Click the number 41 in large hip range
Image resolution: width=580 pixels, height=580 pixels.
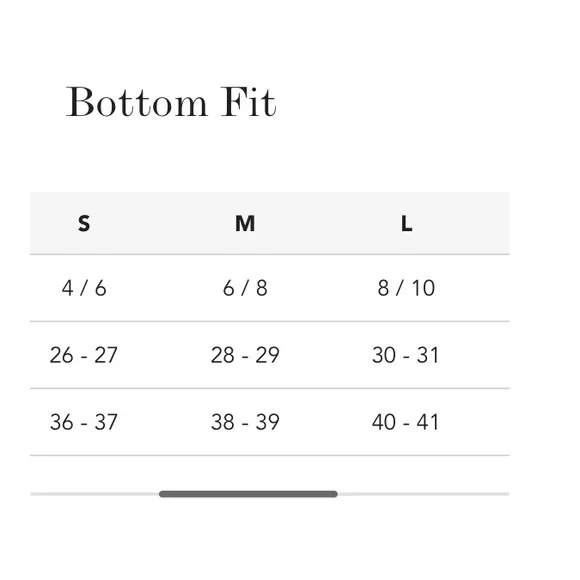coord(428,422)
